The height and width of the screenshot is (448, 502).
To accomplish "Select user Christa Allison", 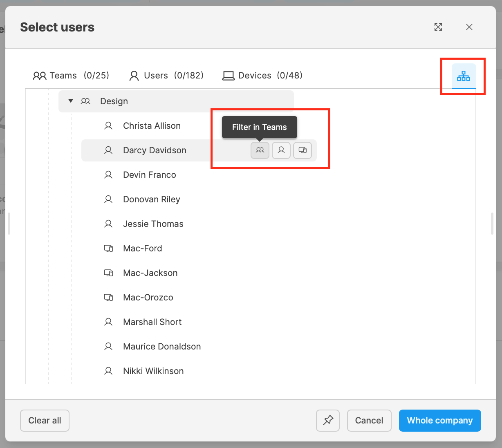I will [x=152, y=126].
